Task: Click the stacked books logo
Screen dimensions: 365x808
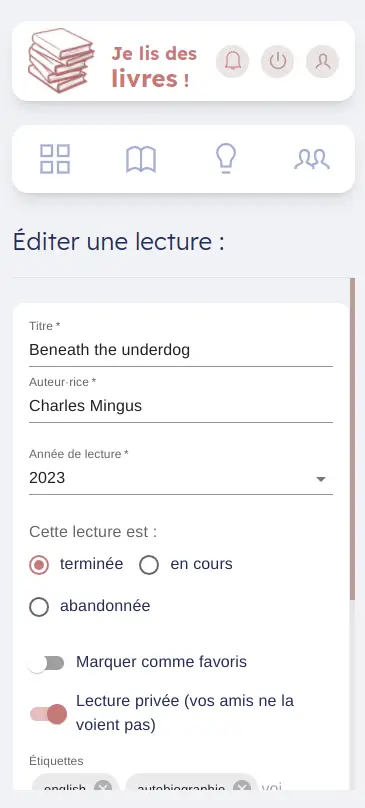Action: (61, 61)
